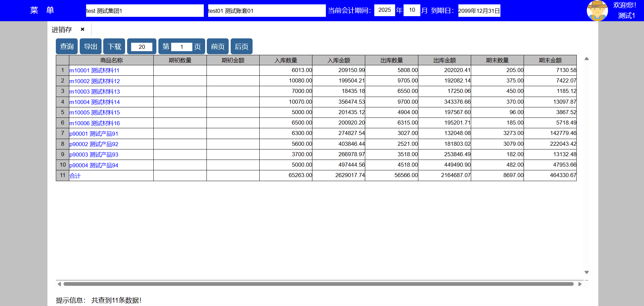Click the 导出 export button
Screen dimensions: 644x306
point(90,46)
